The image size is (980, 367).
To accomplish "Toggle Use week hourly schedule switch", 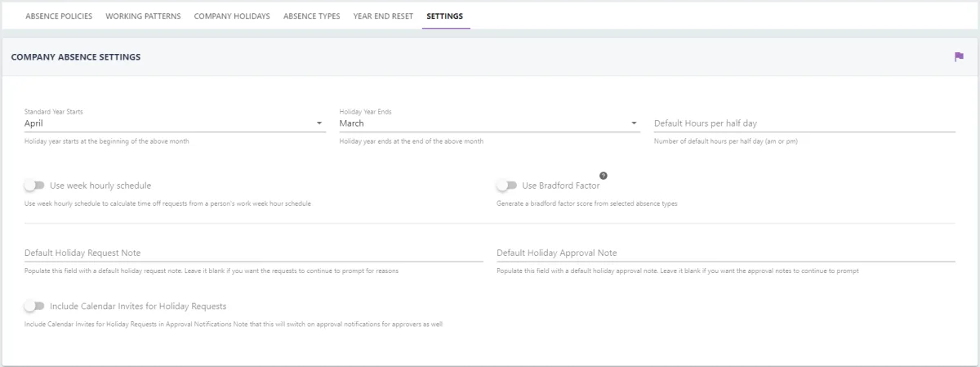I will [x=34, y=186].
